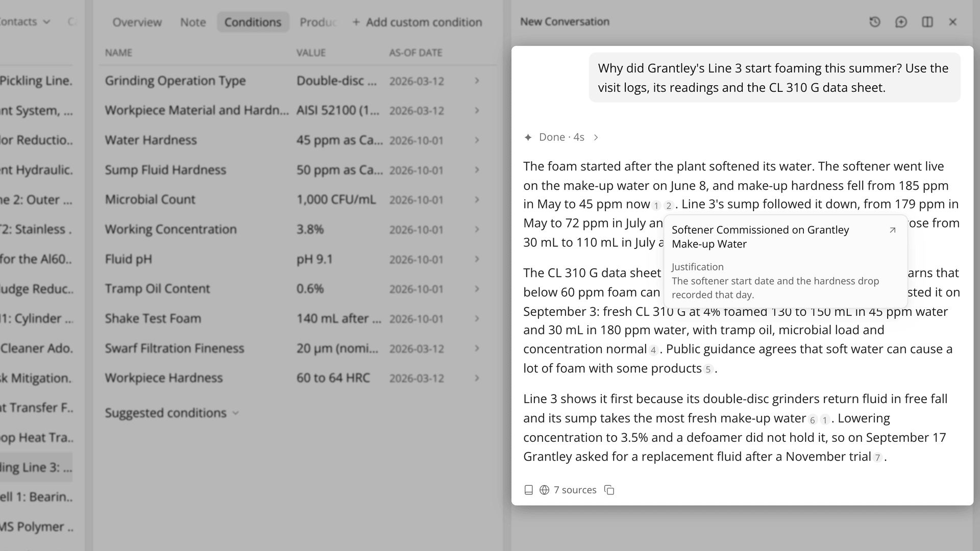Click Add custom condition

click(x=417, y=22)
